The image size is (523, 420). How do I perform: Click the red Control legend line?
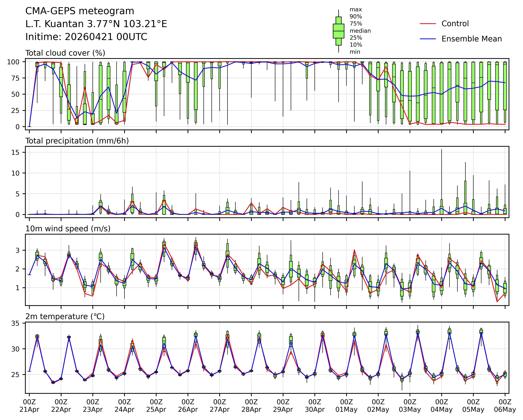pyautogui.click(x=428, y=24)
